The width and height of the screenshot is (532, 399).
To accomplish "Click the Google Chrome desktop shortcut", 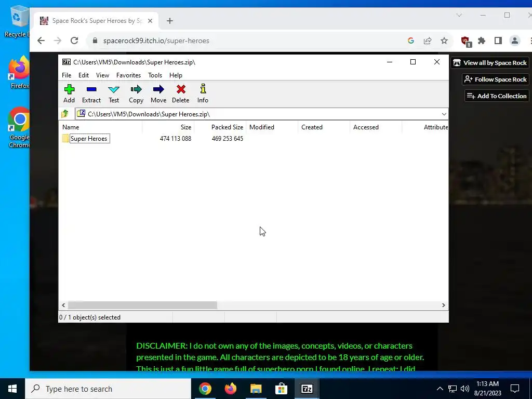I will [19, 128].
